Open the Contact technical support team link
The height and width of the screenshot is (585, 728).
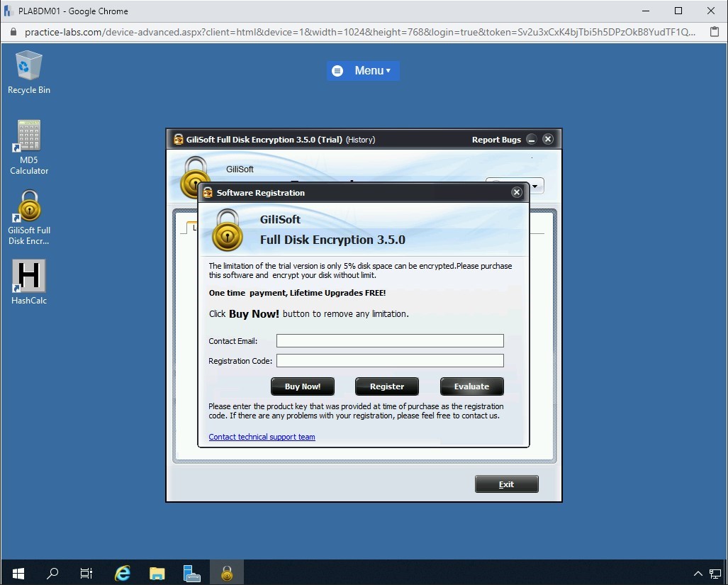[262, 437]
